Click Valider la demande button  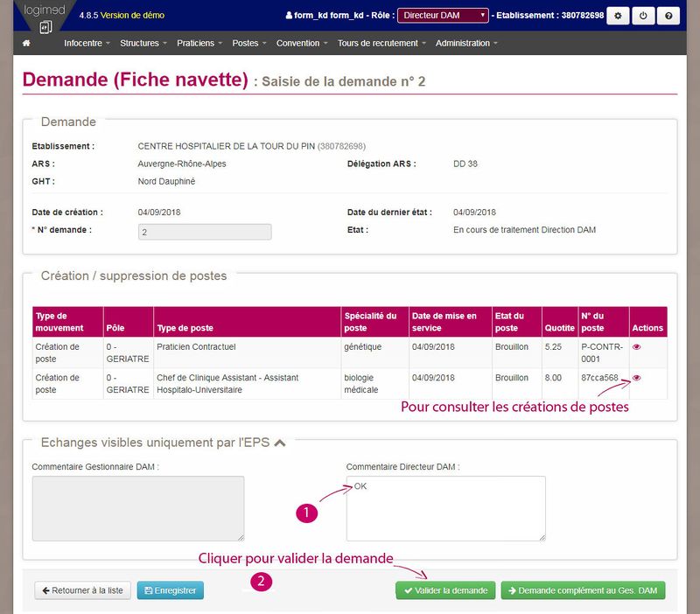[445, 590]
